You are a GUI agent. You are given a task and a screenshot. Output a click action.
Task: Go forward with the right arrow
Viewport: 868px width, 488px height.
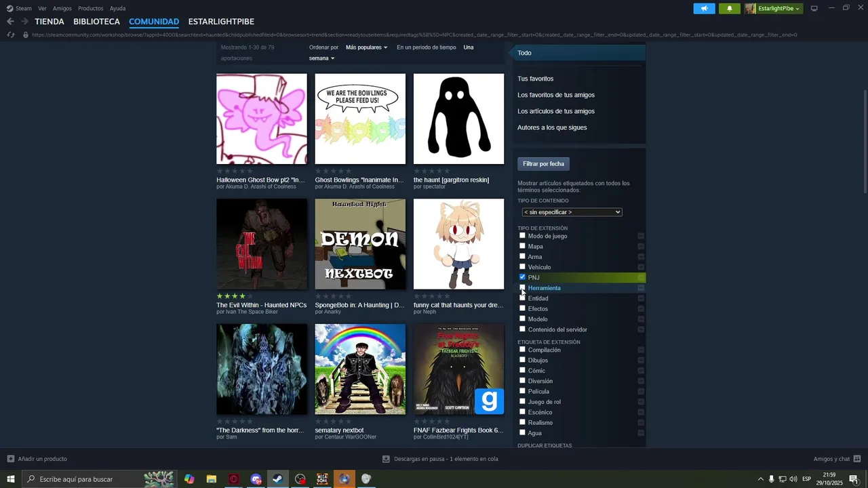click(x=24, y=22)
